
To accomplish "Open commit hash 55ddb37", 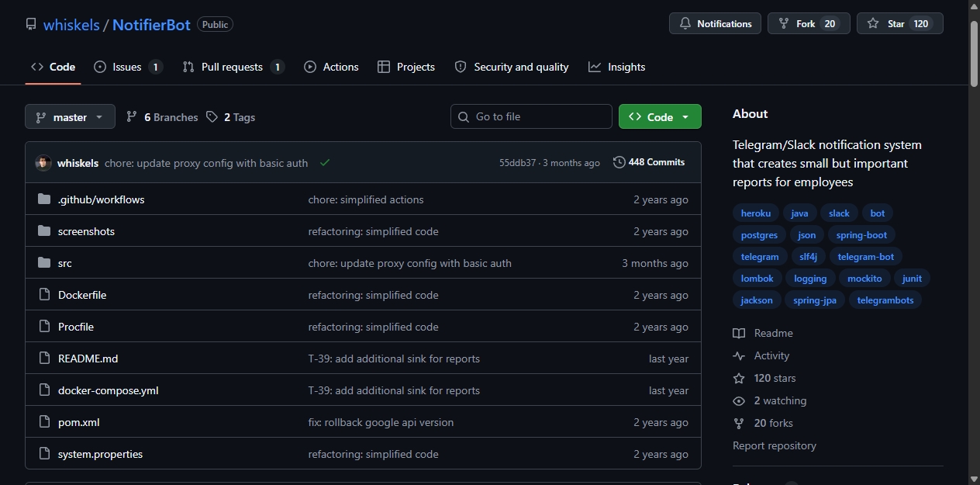I will 517,163.
